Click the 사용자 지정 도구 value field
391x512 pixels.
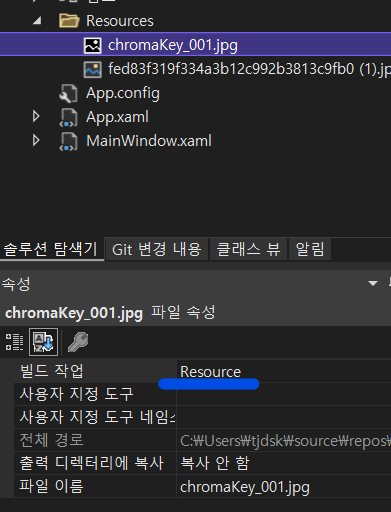click(284, 394)
